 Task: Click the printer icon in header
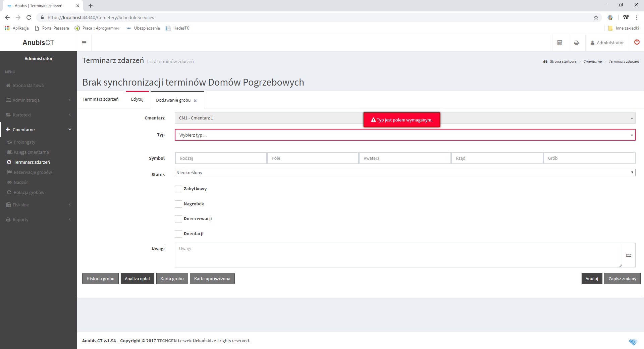[576, 43]
